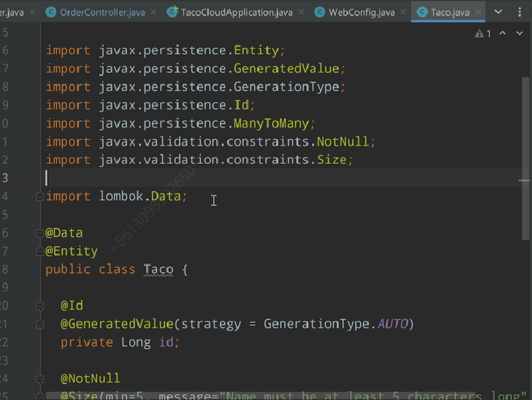Image resolution: width=532 pixels, height=400 pixels.
Task: Close the WebConfig.java tab
Action: (403, 12)
